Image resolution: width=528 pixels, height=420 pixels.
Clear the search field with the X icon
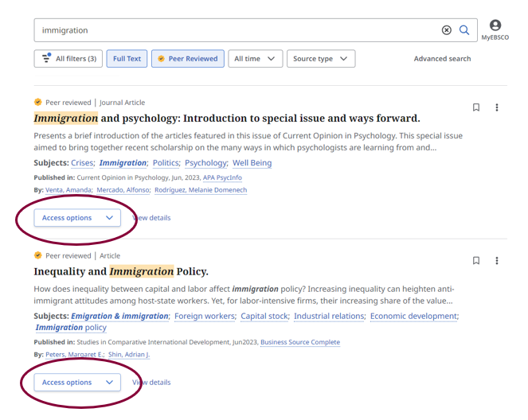click(446, 30)
